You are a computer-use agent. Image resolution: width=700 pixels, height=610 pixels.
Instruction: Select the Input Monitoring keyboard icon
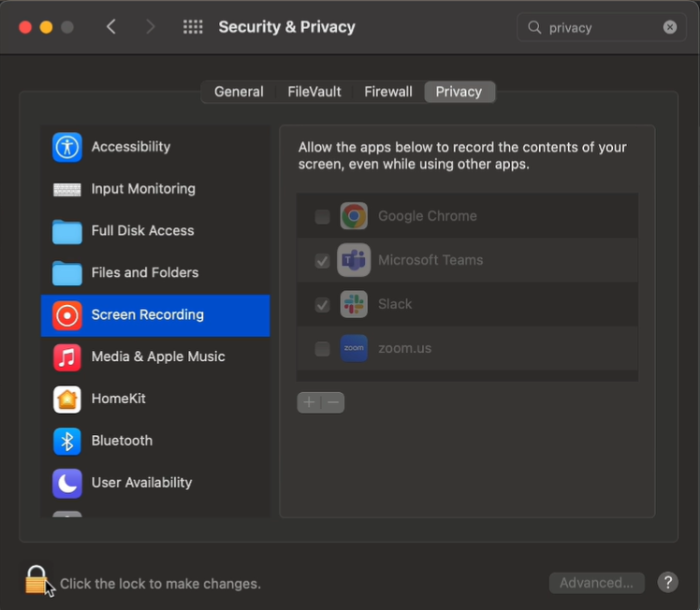67,189
